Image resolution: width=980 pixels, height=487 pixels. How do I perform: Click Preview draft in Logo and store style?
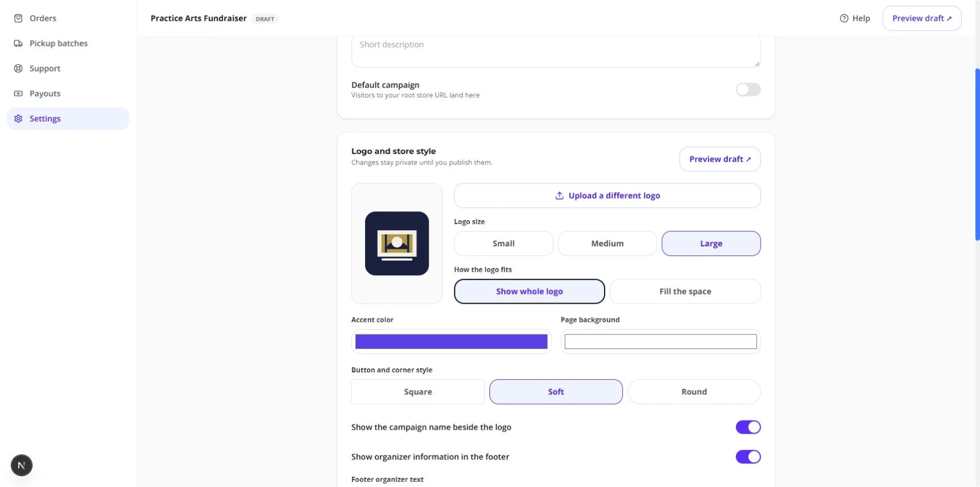[720, 159]
